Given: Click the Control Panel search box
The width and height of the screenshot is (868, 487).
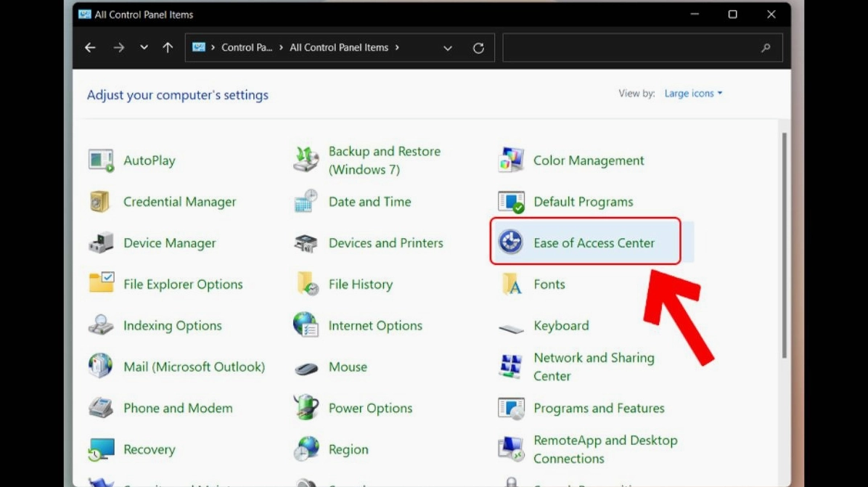Looking at the screenshot, I should click(631, 48).
